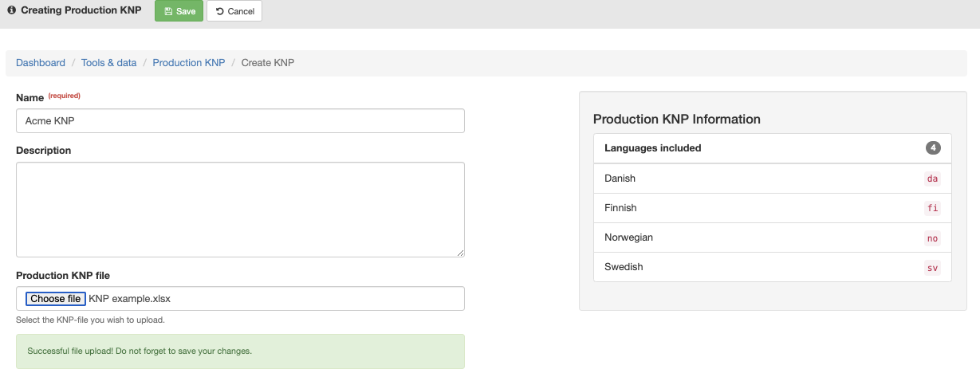Click the Production KNP Information heading
This screenshot has height=373, width=980.
pyautogui.click(x=677, y=119)
